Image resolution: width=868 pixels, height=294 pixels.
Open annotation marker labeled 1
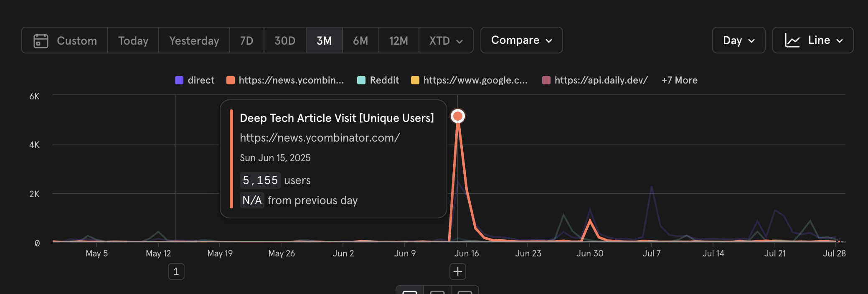[x=176, y=271]
